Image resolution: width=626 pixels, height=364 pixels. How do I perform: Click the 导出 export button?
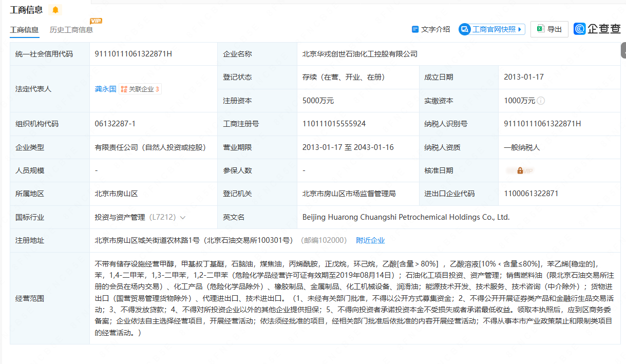[x=549, y=29]
